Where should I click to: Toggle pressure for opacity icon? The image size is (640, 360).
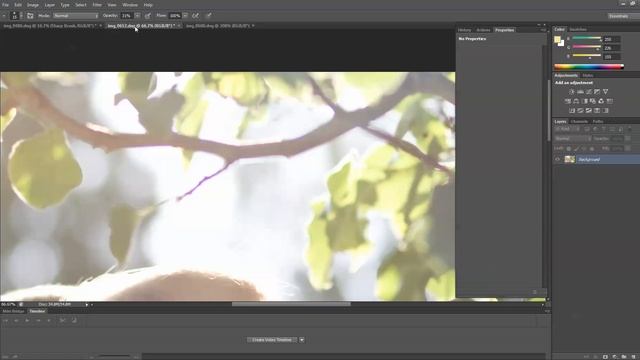point(148,16)
